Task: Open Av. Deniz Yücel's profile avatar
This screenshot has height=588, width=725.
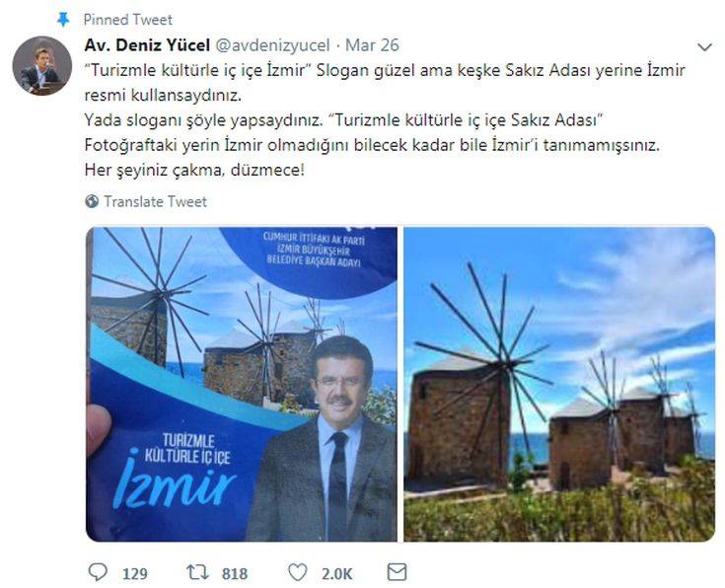Action: [42, 66]
